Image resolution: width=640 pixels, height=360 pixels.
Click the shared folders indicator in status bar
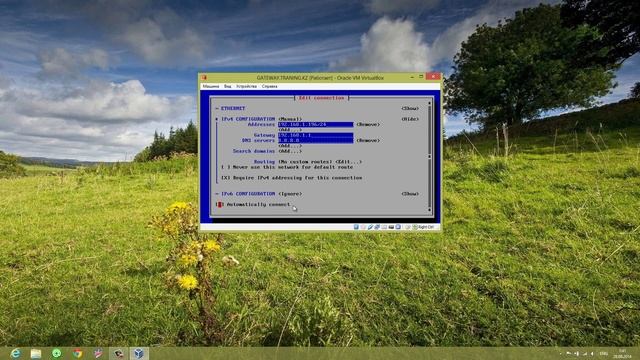coord(384,227)
